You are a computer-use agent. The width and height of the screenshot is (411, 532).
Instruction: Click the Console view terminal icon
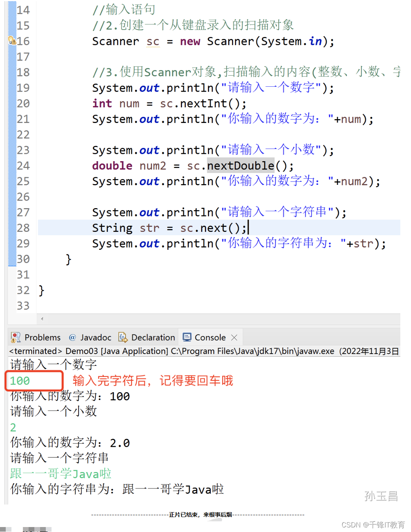[x=187, y=337]
